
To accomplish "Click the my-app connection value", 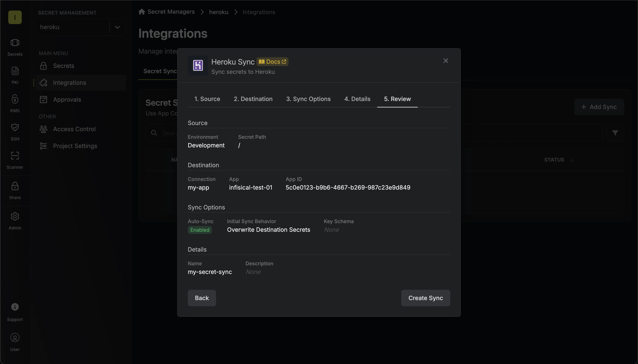I will coord(198,188).
